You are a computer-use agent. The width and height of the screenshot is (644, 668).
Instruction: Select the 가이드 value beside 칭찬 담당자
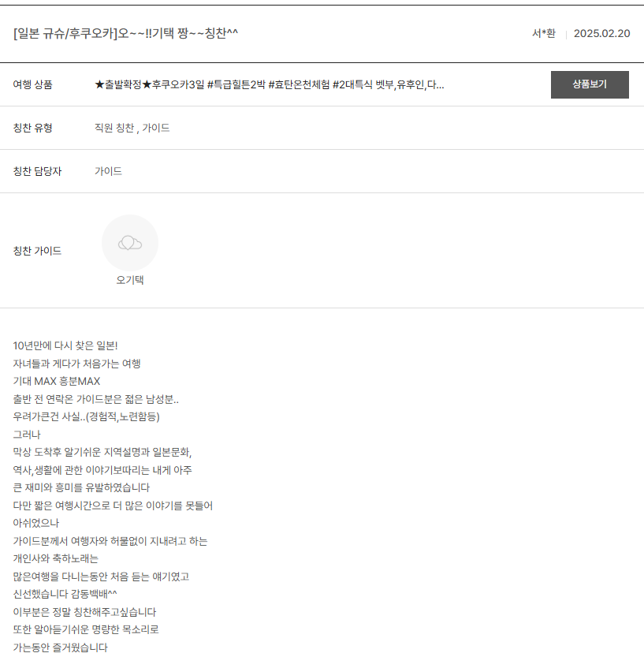(108, 171)
